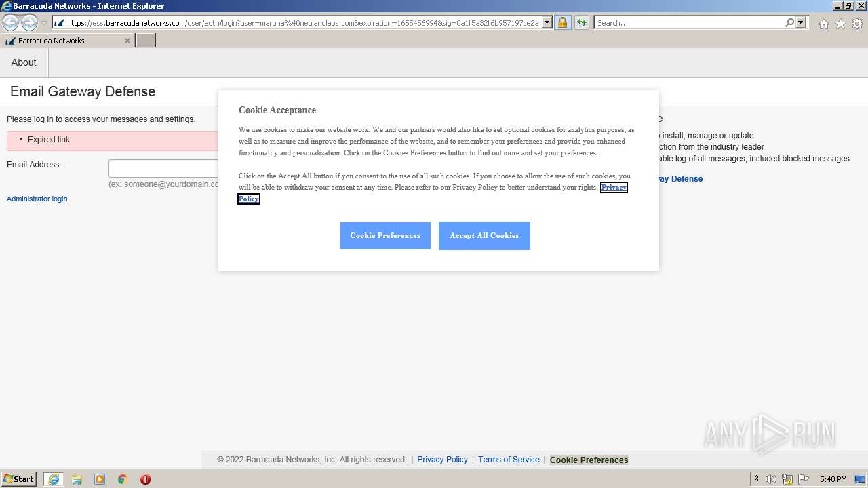Click the 5:48 PM system clock

833,479
